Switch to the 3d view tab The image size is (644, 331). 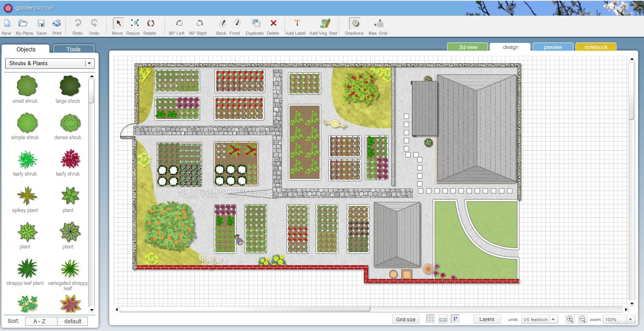pos(468,47)
